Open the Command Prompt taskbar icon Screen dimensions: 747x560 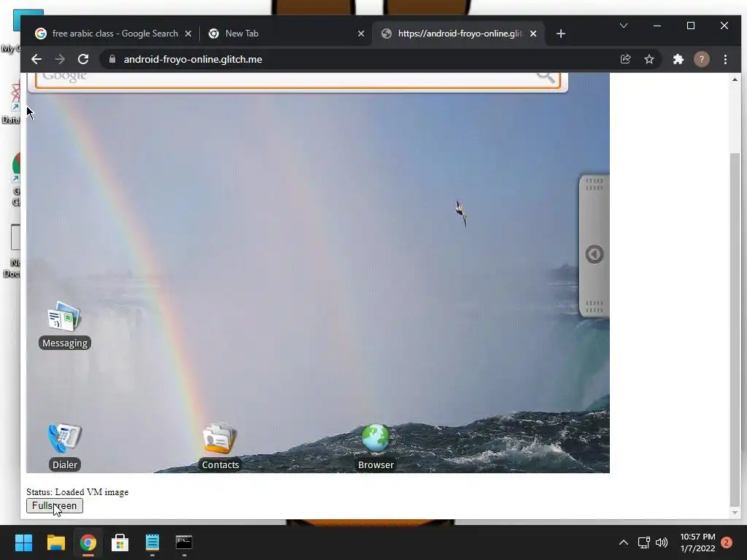pos(184,542)
